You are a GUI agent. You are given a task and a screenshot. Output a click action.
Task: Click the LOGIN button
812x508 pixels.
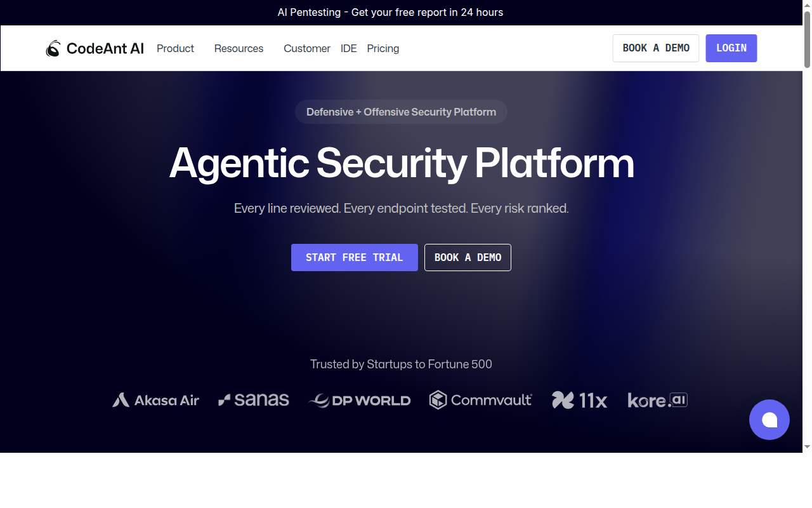(731, 48)
